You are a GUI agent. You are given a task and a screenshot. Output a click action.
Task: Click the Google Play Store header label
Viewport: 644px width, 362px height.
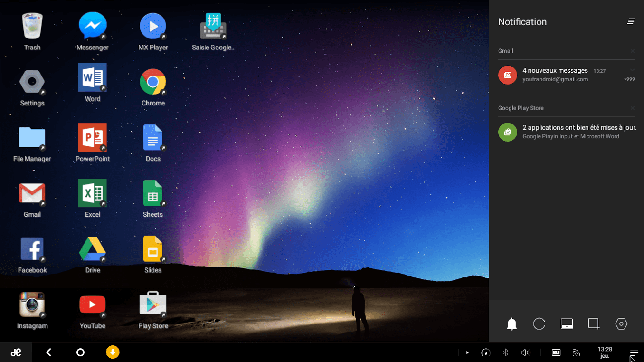point(521,108)
